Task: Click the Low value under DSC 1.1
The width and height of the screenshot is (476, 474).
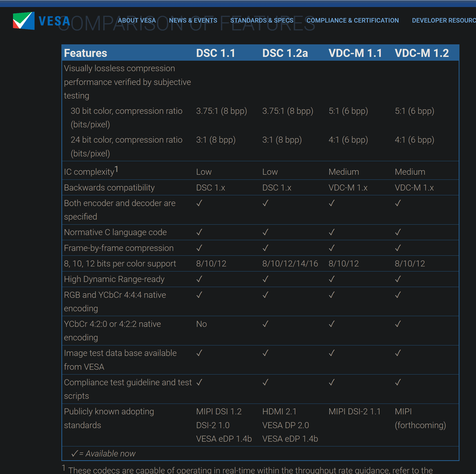Action: click(204, 172)
